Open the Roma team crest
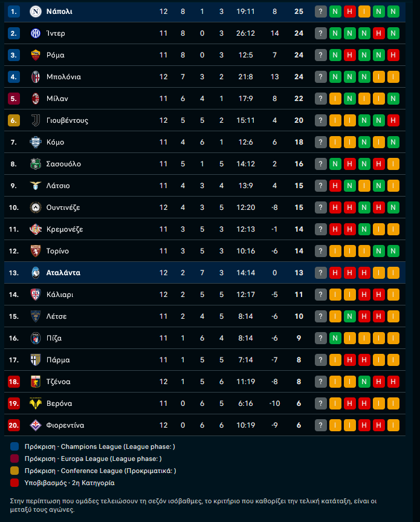The width and height of the screenshot is (420, 522). (36, 55)
